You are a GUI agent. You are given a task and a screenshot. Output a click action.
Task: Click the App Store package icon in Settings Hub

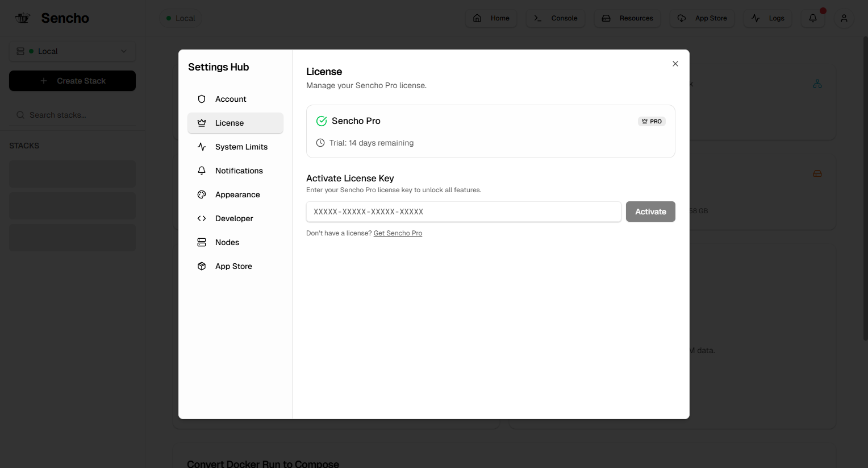tap(202, 266)
